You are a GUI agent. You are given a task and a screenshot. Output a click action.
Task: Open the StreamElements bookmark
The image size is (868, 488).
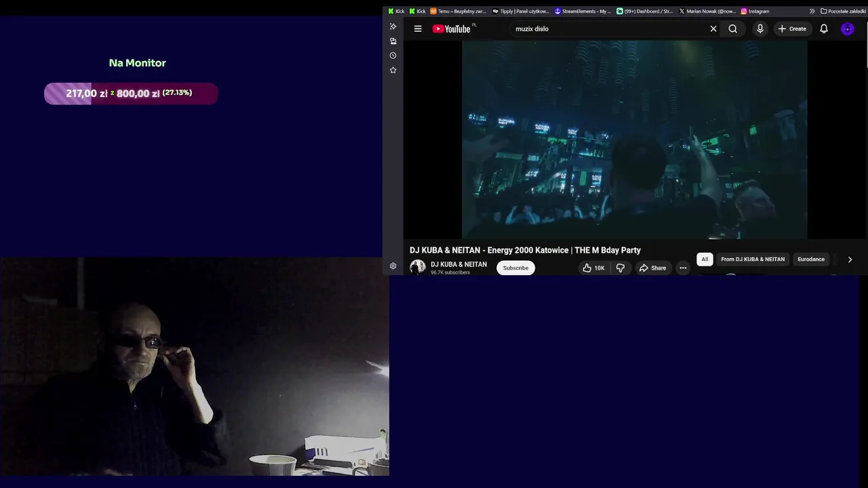click(x=583, y=11)
